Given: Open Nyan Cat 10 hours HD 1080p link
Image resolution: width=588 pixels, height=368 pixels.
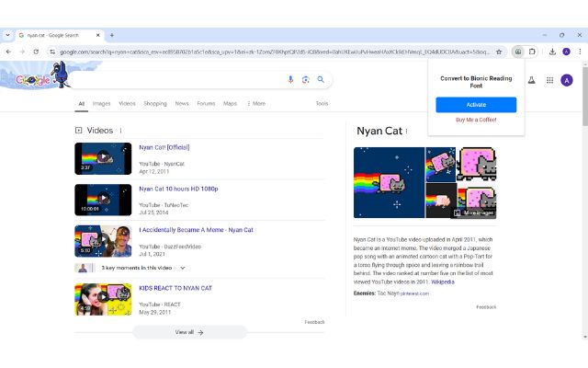Looking at the screenshot, I should click(x=178, y=189).
